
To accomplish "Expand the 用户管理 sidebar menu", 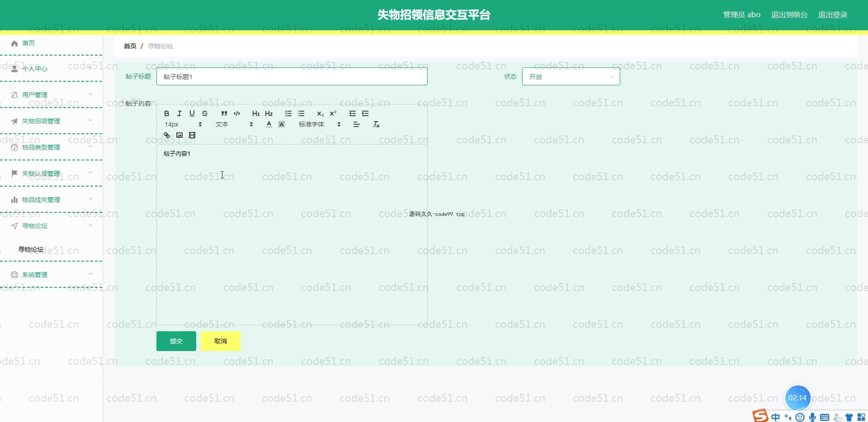I will [51, 95].
